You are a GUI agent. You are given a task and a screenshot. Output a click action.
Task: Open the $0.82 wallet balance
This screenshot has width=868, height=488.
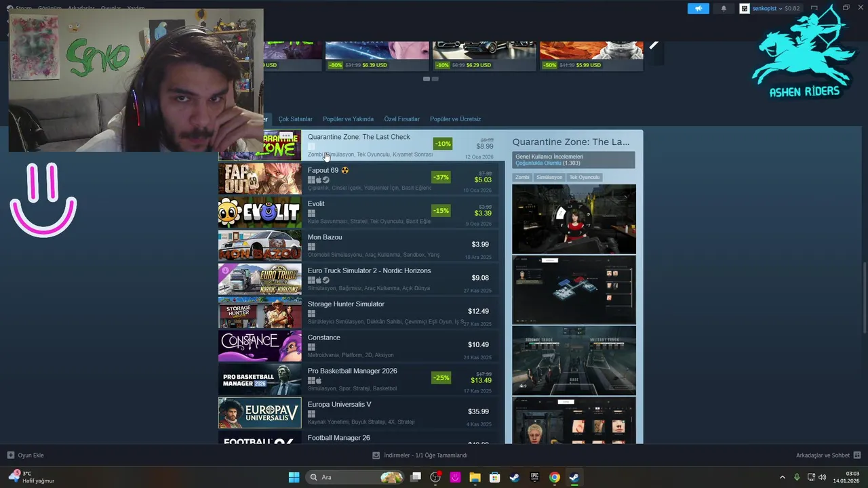coord(792,9)
